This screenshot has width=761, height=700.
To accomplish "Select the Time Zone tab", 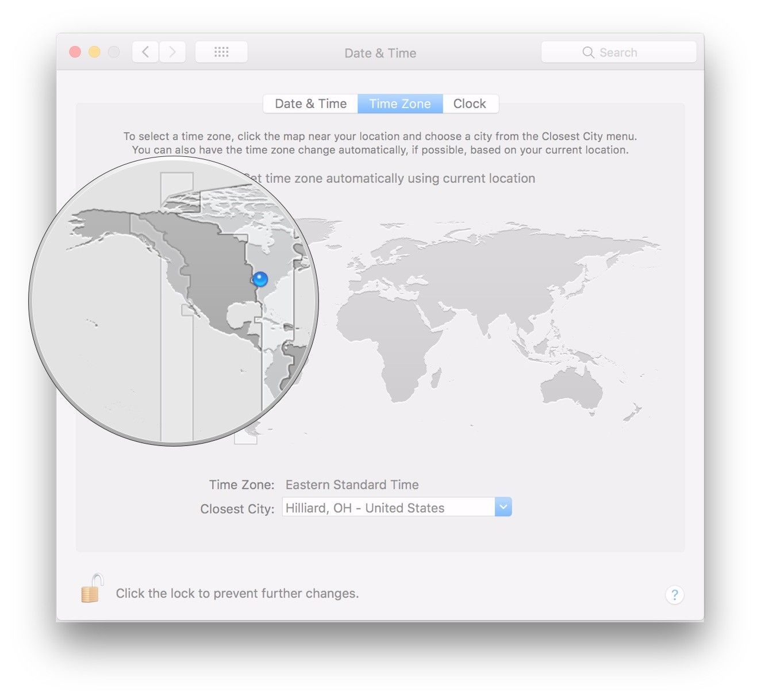I will pyautogui.click(x=400, y=104).
